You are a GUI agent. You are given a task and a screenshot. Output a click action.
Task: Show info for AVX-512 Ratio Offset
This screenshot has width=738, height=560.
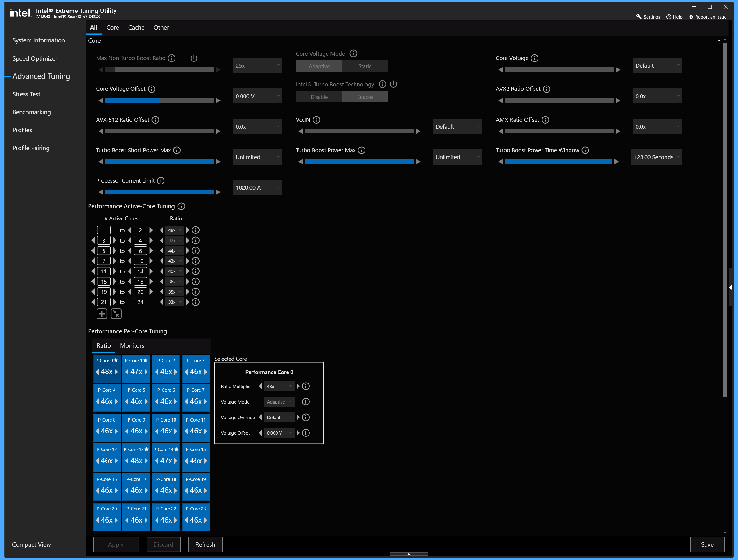[155, 120]
